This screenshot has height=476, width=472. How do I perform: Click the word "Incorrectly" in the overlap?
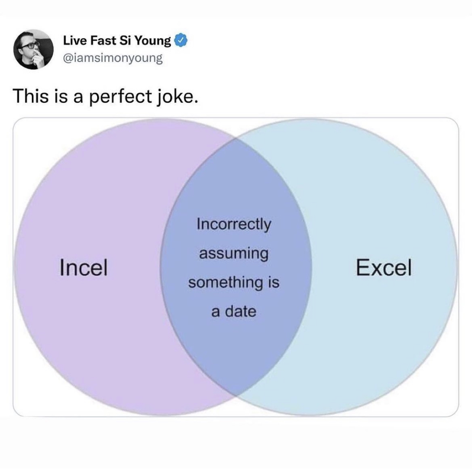pos(234,224)
